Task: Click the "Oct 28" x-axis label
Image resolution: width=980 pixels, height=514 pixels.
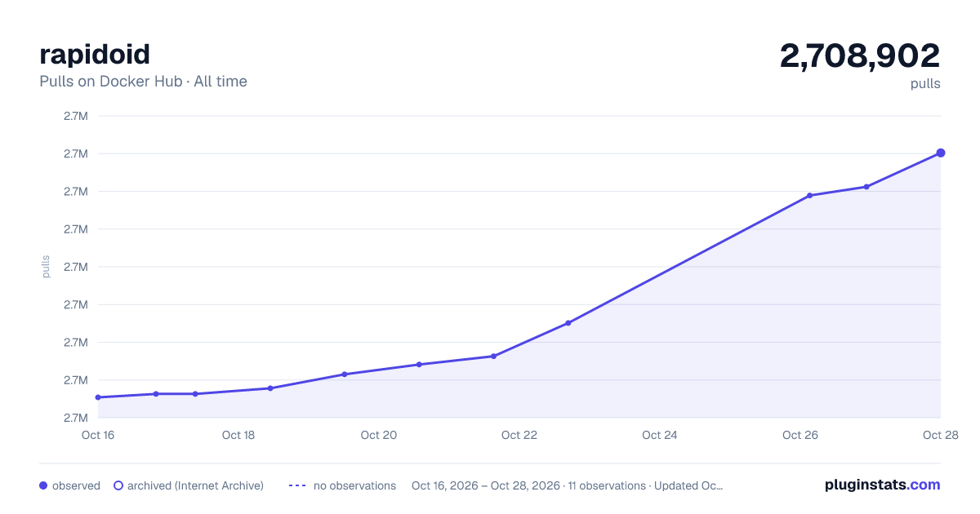Action: [939, 435]
